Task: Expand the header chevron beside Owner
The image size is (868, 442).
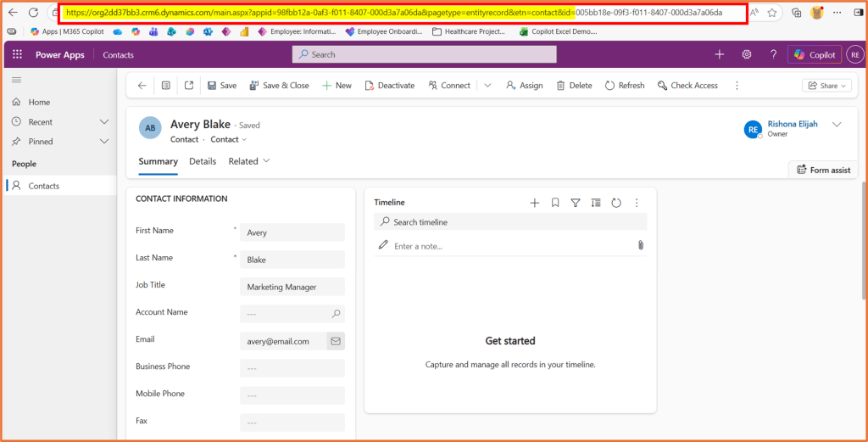Action: (837, 124)
